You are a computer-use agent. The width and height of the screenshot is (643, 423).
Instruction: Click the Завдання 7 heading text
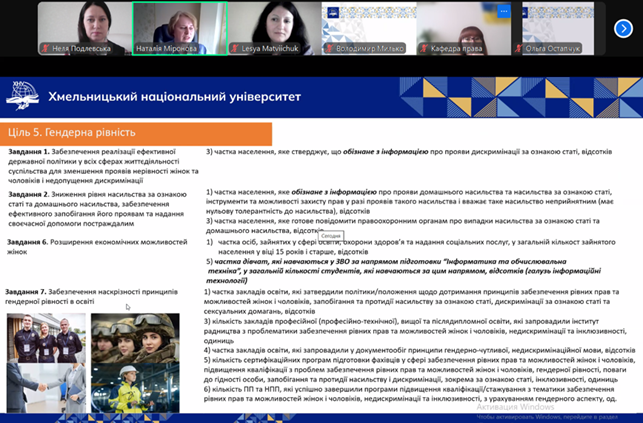[25, 292]
